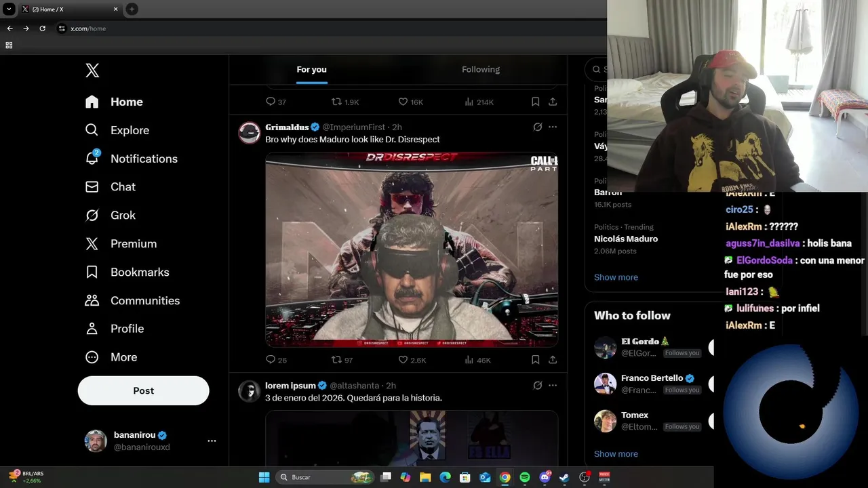Open the Nicolás Maduro trending topic
The width and height of the screenshot is (868, 488).
[x=626, y=239]
